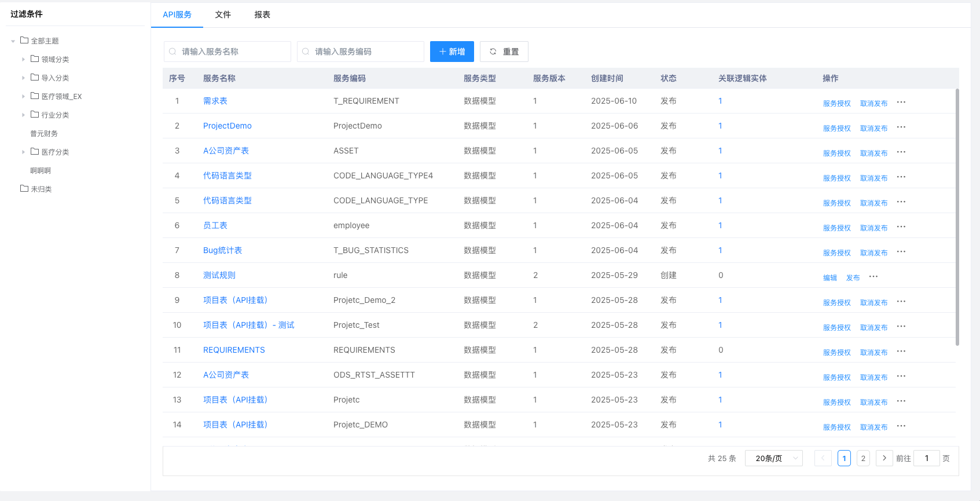
Task: Expand the 医疗领域_EX category
Action: pyautogui.click(x=23, y=96)
